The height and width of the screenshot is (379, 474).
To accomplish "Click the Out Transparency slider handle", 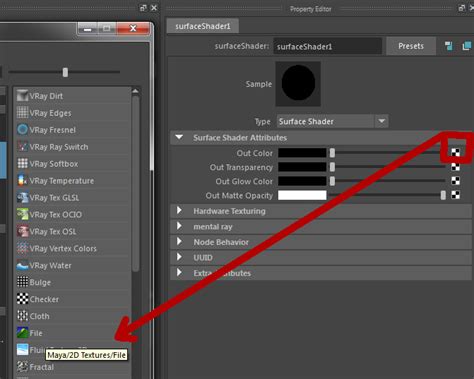I will [332, 167].
